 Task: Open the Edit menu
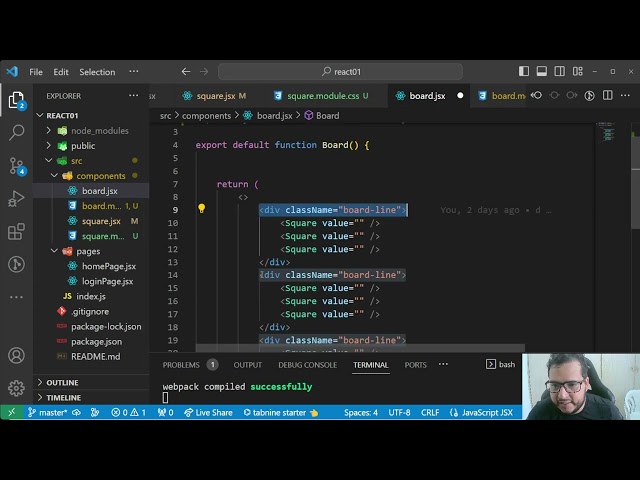point(61,72)
